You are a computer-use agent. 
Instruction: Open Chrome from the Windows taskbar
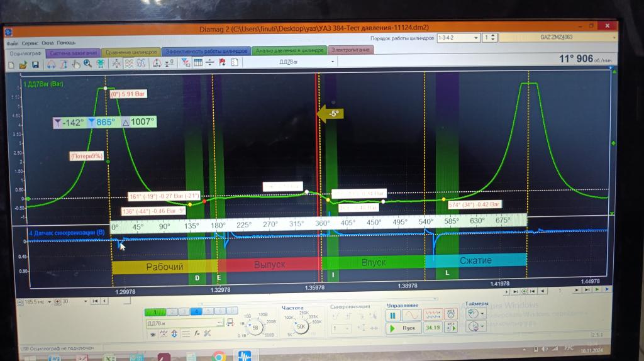click(218, 357)
